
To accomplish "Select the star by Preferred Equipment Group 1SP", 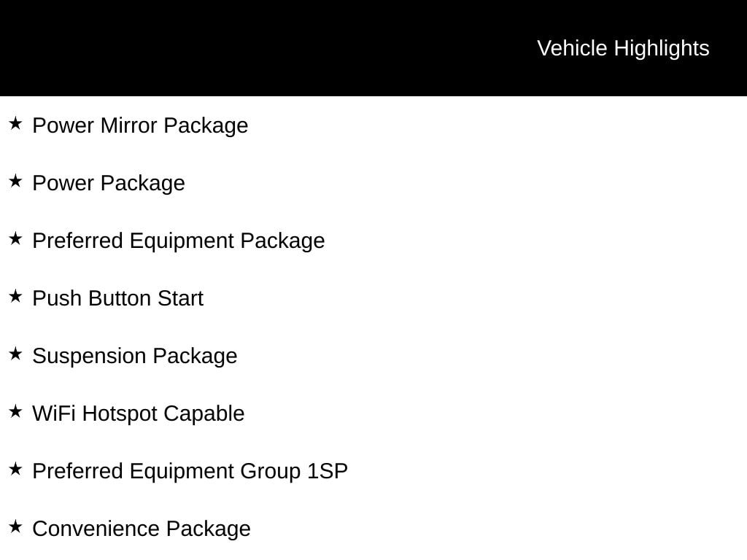I will tap(15, 470).
